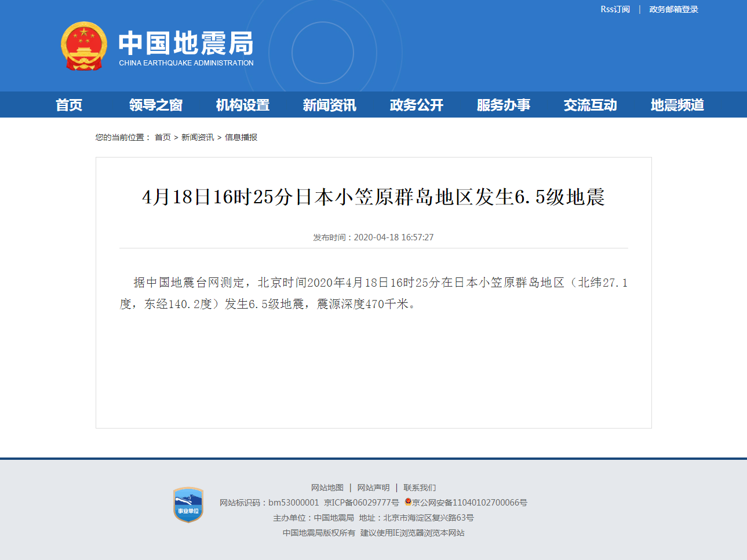Select the 新闻资讯 navigation menu item

pyautogui.click(x=329, y=105)
